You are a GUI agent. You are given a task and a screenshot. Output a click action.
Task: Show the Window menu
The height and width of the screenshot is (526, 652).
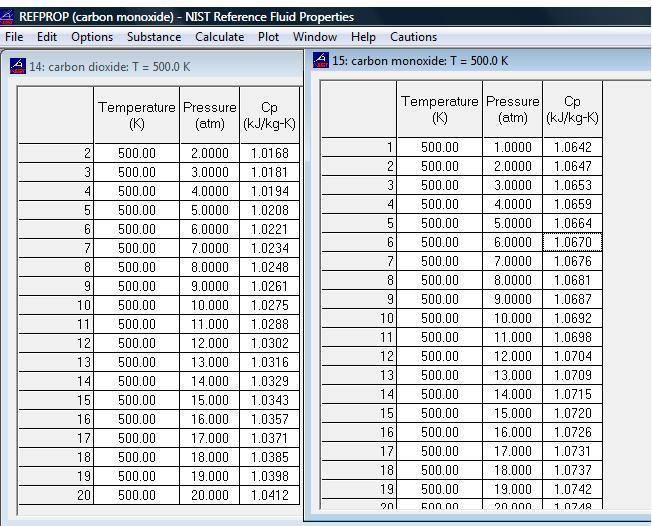(x=314, y=37)
